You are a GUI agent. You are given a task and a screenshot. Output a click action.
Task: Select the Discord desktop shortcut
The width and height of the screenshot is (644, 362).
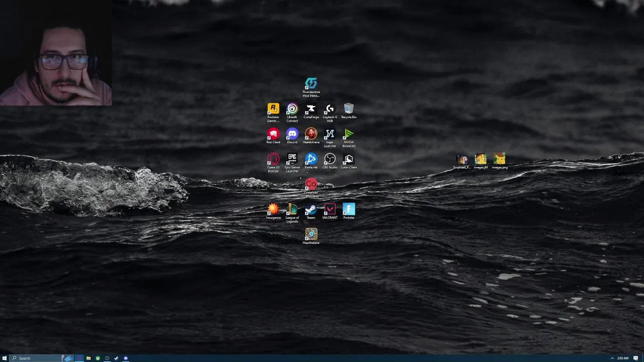click(292, 136)
